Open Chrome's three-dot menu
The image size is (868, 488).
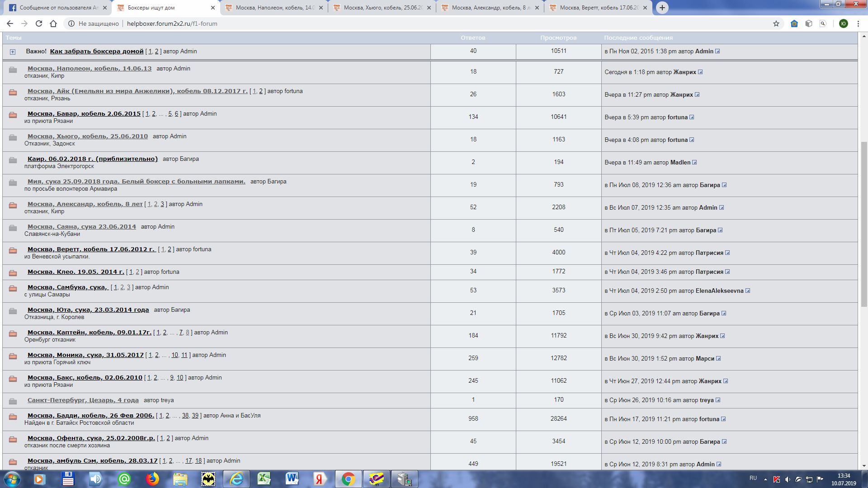(x=858, y=23)
